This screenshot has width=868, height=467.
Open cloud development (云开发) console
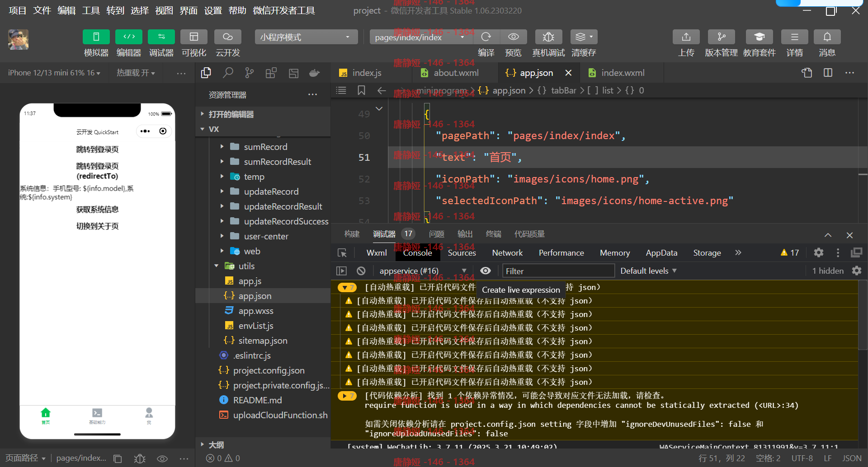(x=227, y=37)
